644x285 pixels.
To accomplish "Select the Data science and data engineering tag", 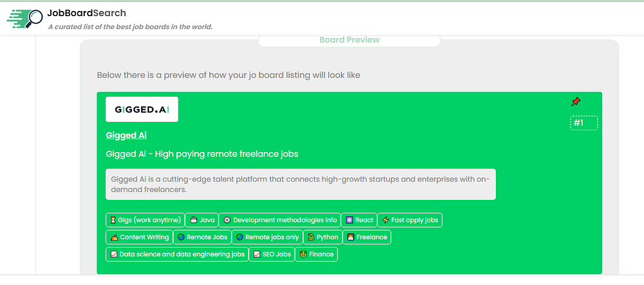I will tap(177, 254).
